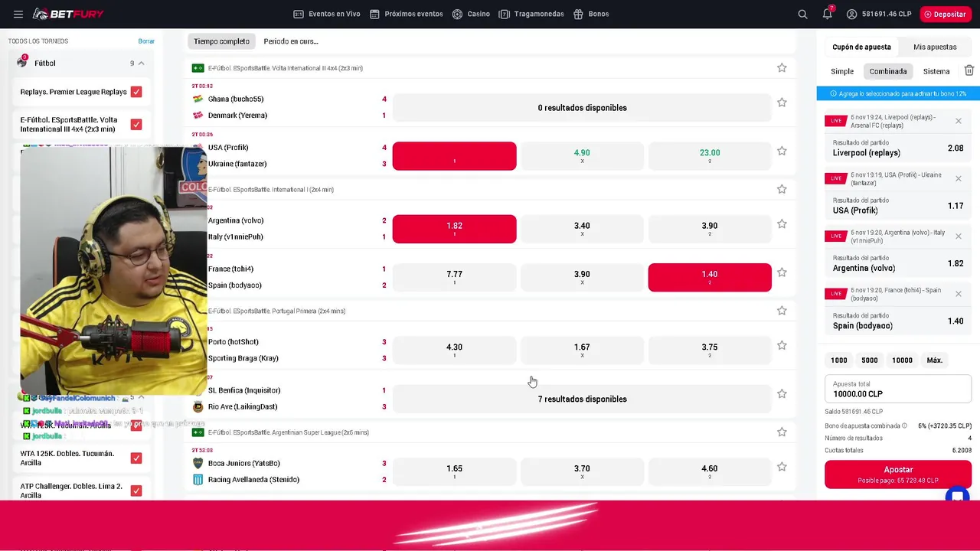Favorite the Volta International tournament star
Viewport: 980px width, 551px height.
tap(782, 67)
